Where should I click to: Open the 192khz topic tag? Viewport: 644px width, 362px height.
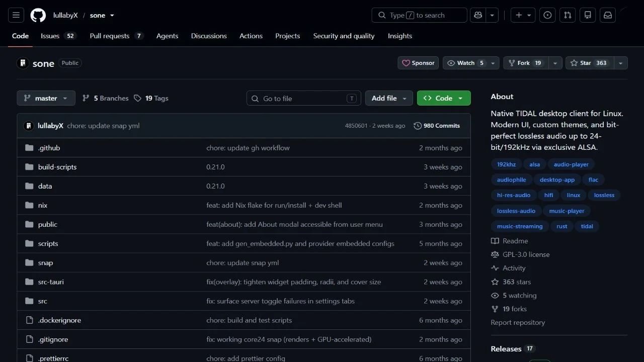click(506, 164)
